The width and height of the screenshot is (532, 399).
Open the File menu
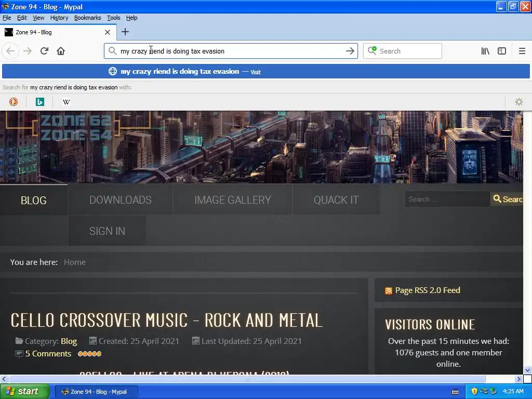pos(7,18)
